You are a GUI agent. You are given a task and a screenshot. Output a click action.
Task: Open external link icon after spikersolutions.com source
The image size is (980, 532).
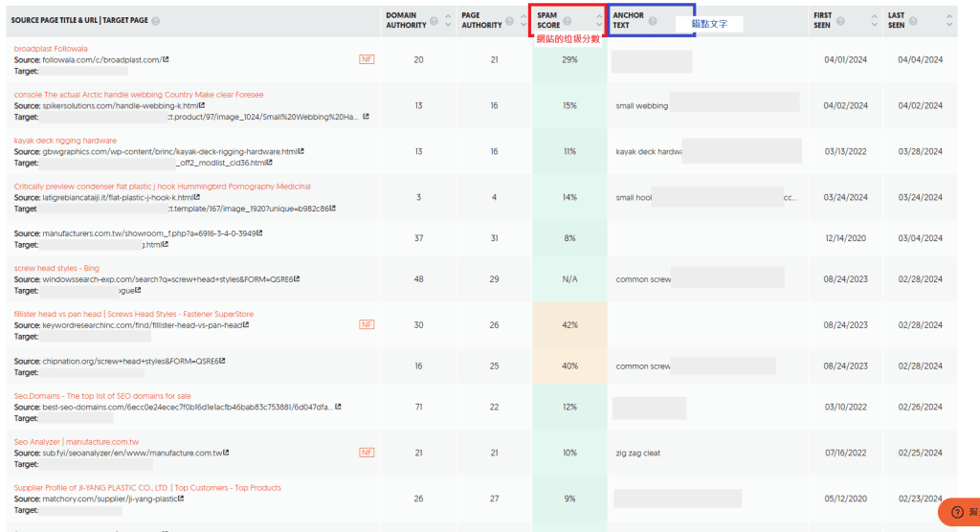click(202, 105)
